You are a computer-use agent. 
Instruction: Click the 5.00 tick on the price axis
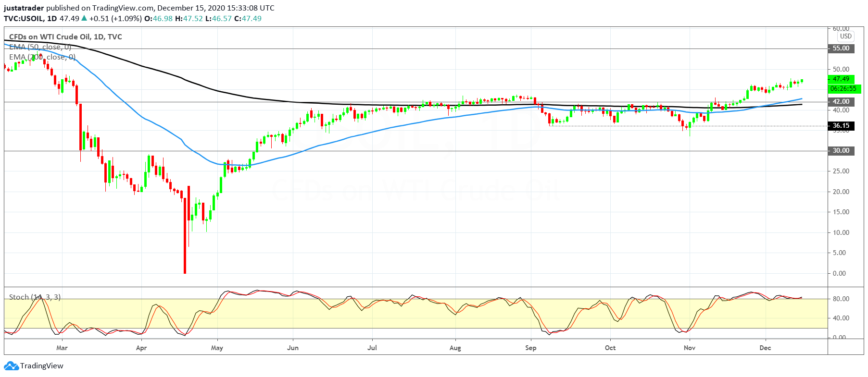[x=839, y=253]
